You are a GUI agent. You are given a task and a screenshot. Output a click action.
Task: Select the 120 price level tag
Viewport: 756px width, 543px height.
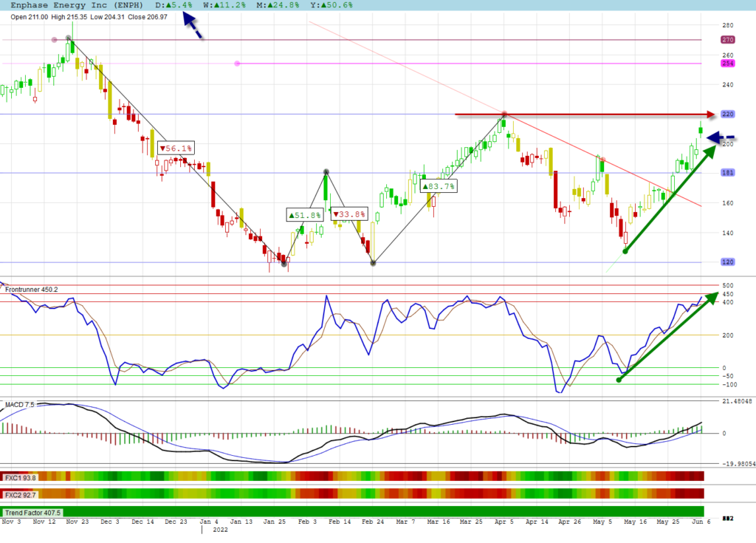click(727, 262)
